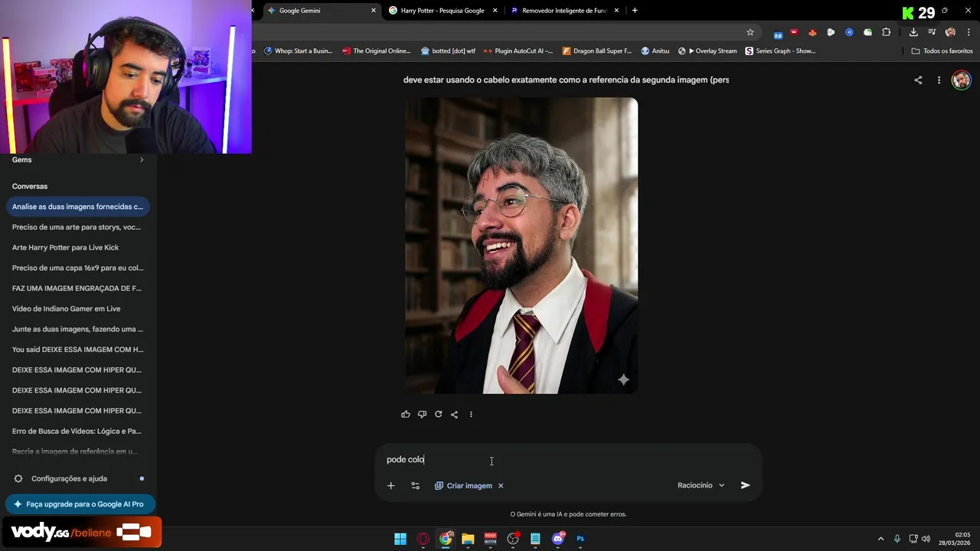Open the conversation Analise as duas imagens fornecidas
The width and height of the screenshot is (980, 551).
click(x=77, y=207)
